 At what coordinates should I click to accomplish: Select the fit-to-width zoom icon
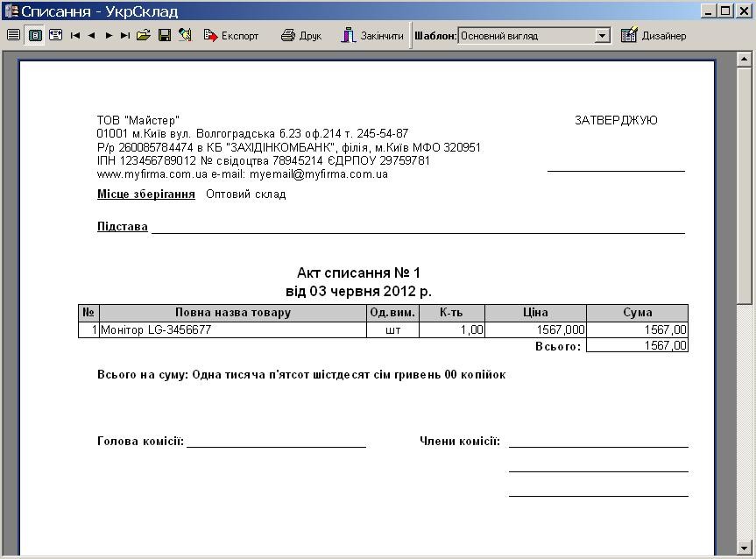(55, 35)
